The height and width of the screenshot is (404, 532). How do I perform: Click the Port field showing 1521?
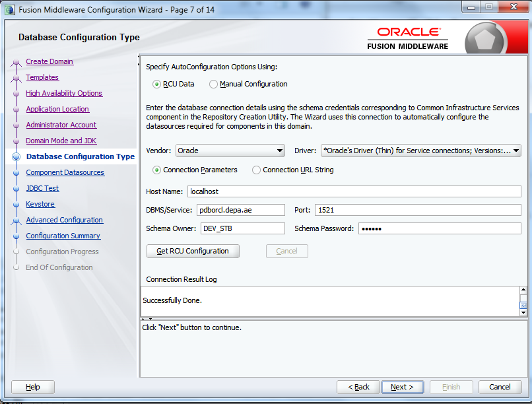pyautogui.click(x=418, y=210)
